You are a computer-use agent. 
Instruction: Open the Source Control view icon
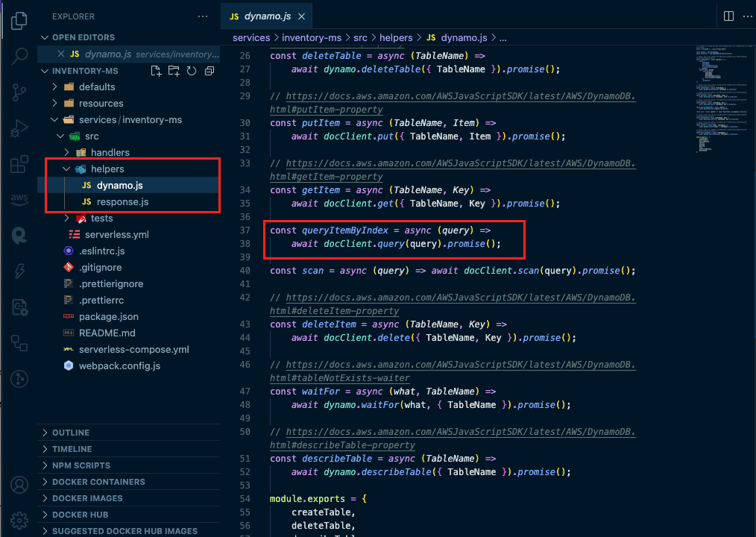pyautogui.click(x=19, y=92)
